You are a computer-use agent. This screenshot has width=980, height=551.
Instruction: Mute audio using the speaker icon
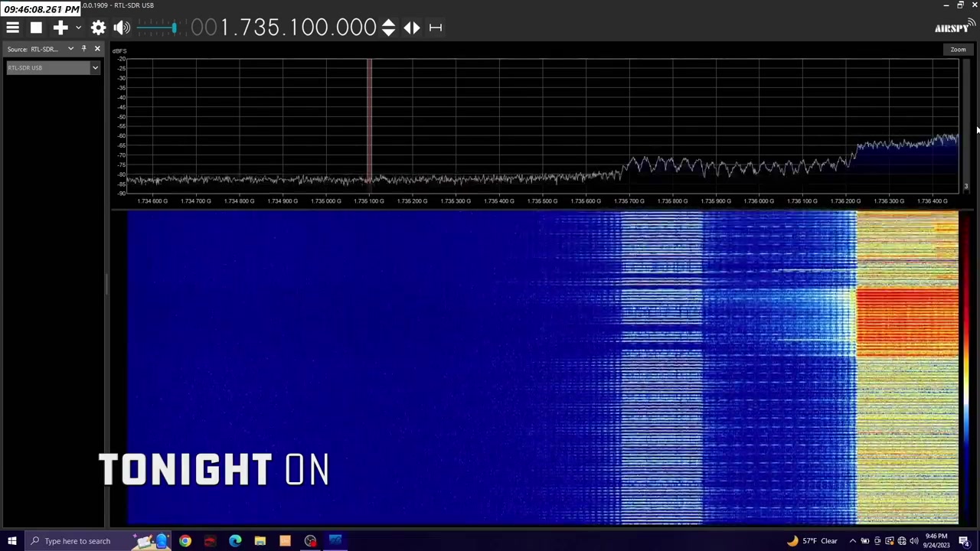coord(121,28)
